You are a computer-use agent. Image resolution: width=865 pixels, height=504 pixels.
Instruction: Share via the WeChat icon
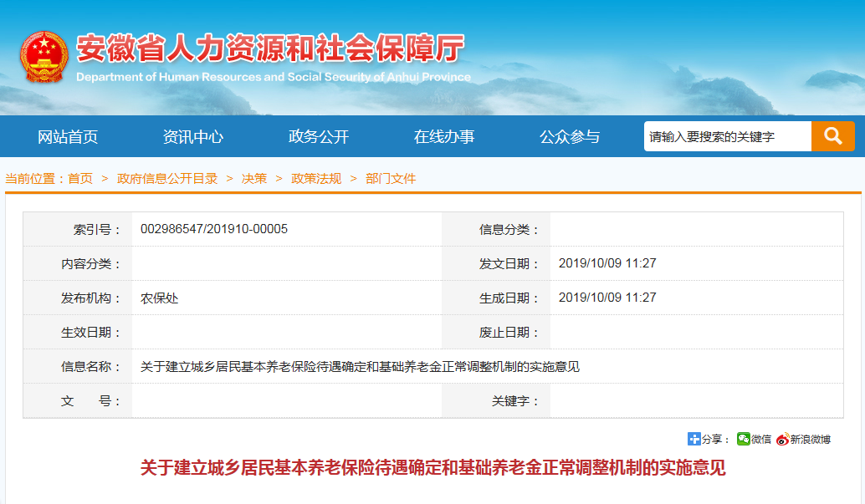point(743,439)
